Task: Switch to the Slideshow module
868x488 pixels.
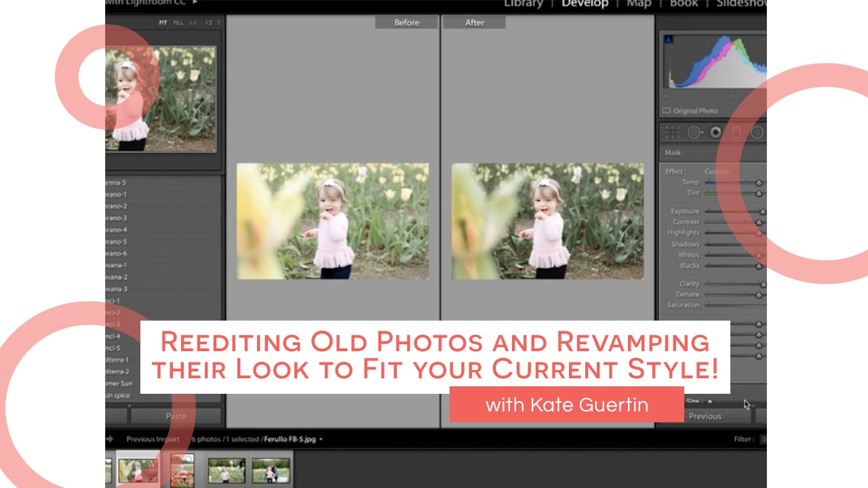Action: 741,3
